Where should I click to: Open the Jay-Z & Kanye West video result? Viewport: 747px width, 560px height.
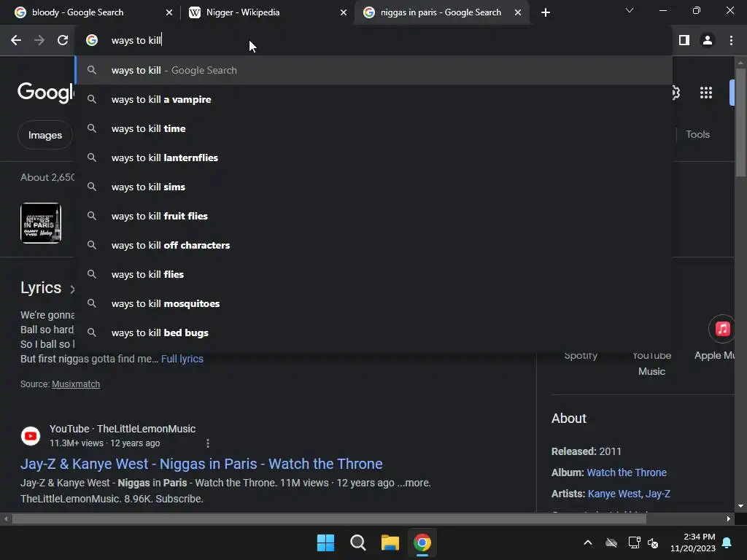pyautogui.click(x=201, y=464)
